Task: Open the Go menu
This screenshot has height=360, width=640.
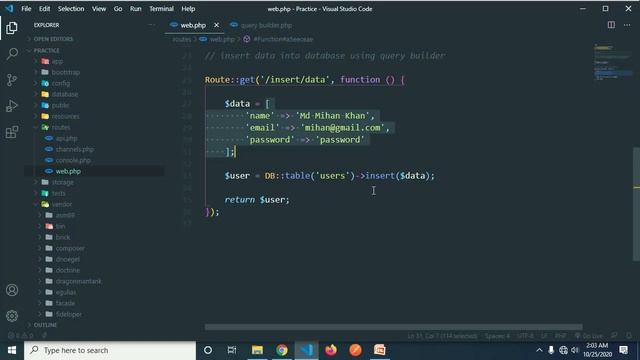Action: [x=118, y=9]
